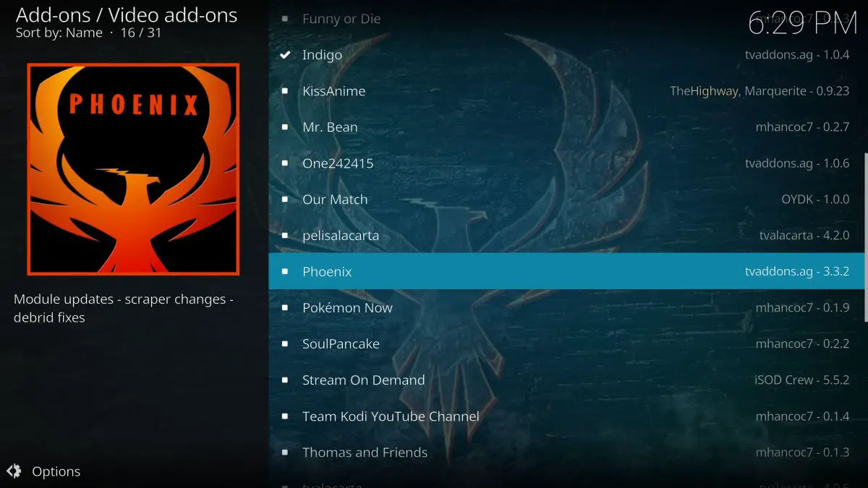Click TheHighway, Marquerite - 0.9.23 text
The width and height of the screenshot is (868, 488).
[x=759, y=90]
